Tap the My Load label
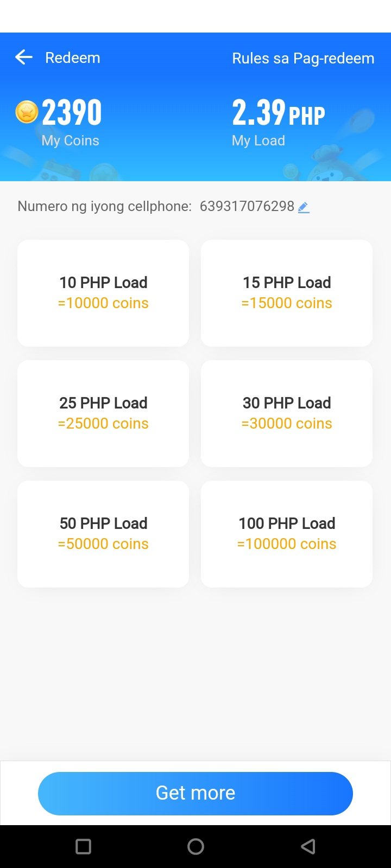 click(x=258, y=141)
